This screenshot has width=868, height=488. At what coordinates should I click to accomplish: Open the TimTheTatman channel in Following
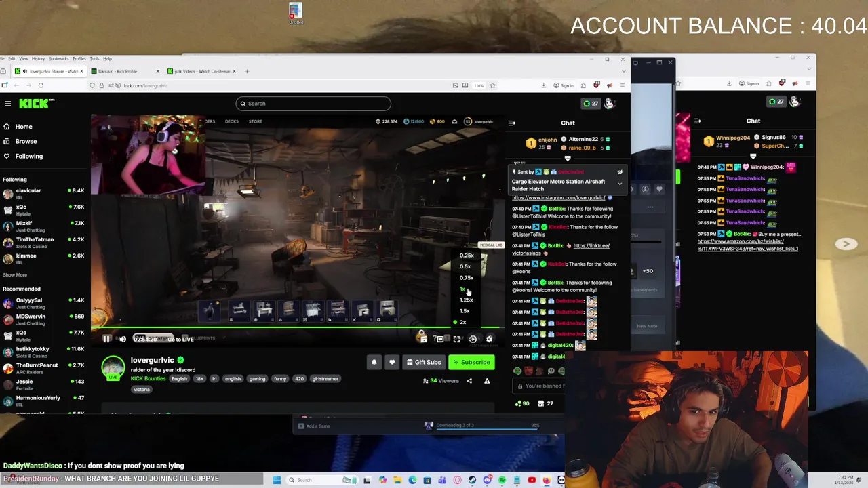[43, 242]
